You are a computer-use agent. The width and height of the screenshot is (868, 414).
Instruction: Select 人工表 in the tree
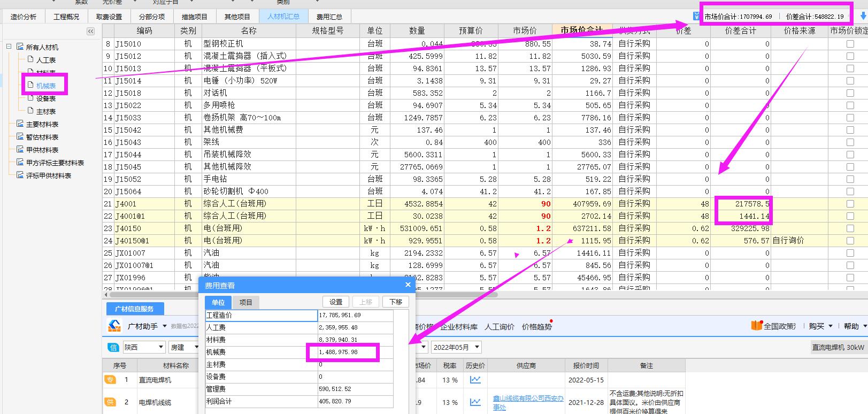coord(46,60)
